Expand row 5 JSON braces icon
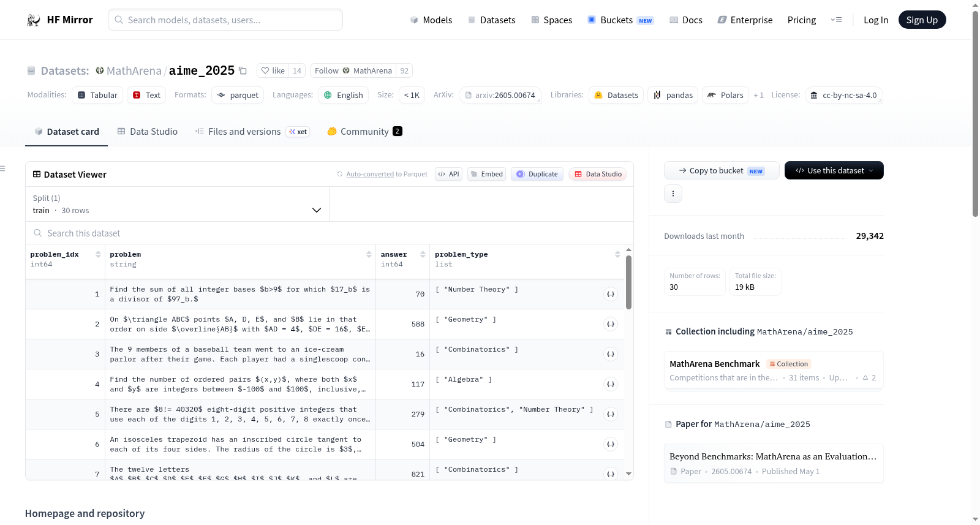Screen dimensions: 980x525 pyautogui.click(x=611, y=414)
